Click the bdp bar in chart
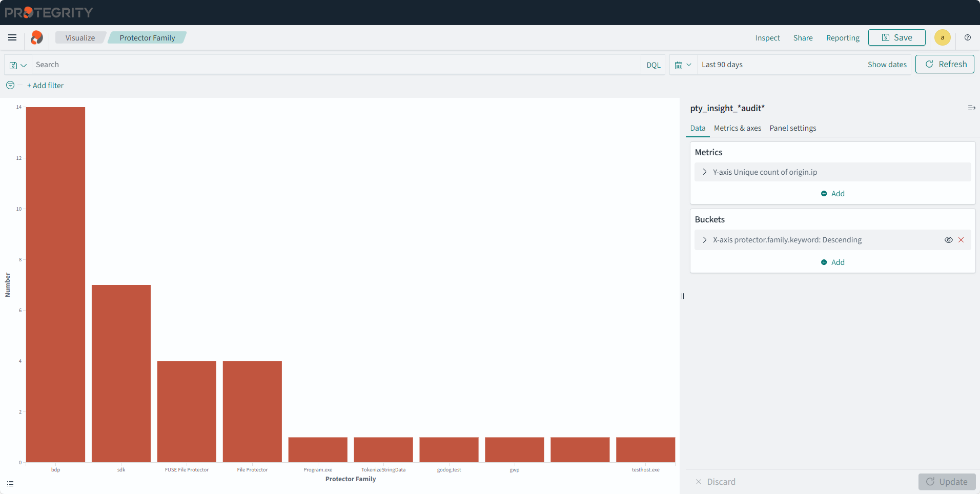Viewport: 980px width, 494px height. [55, 284]
